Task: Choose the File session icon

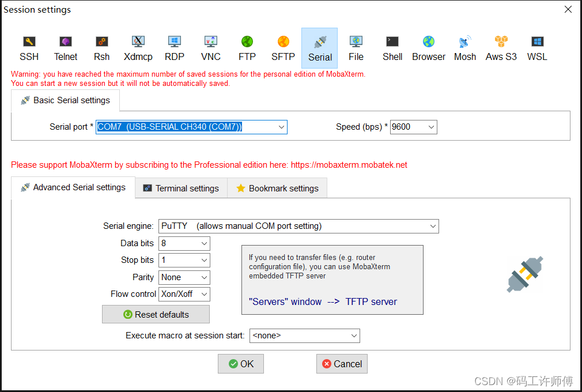Action: [356, 48]
